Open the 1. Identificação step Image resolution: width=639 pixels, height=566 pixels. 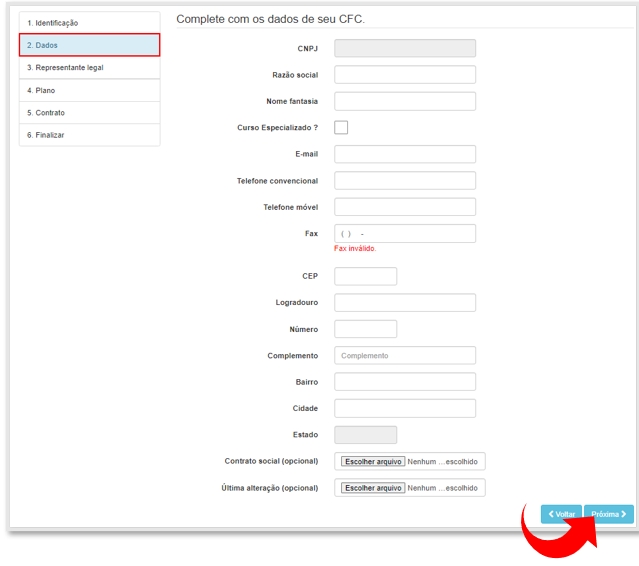tap(89, 23)
